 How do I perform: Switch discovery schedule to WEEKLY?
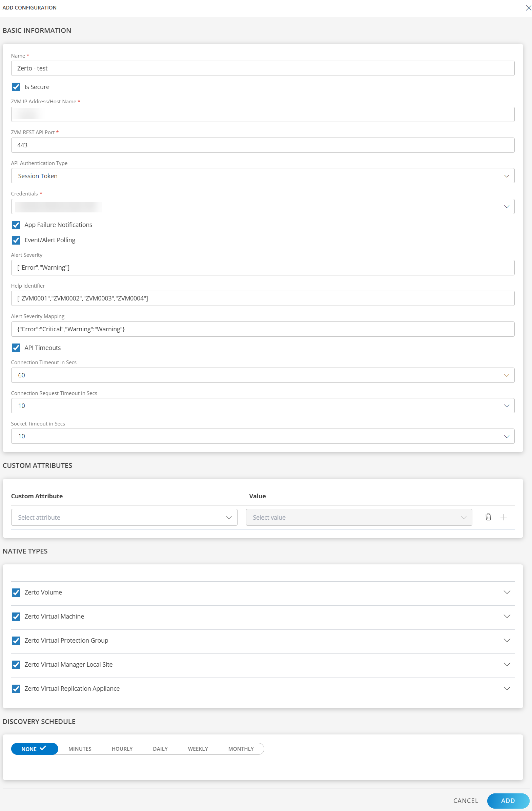click(x=198, y=749)
